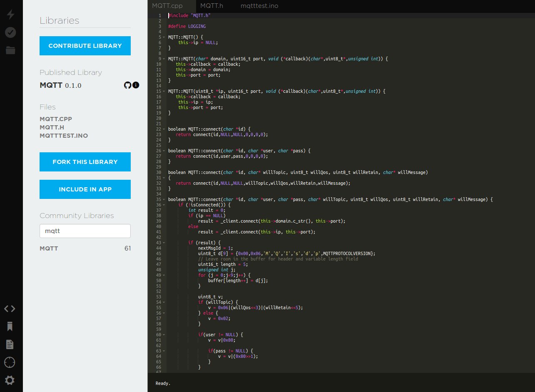Switch to the MQTT.cpp tab

(167, 6)
